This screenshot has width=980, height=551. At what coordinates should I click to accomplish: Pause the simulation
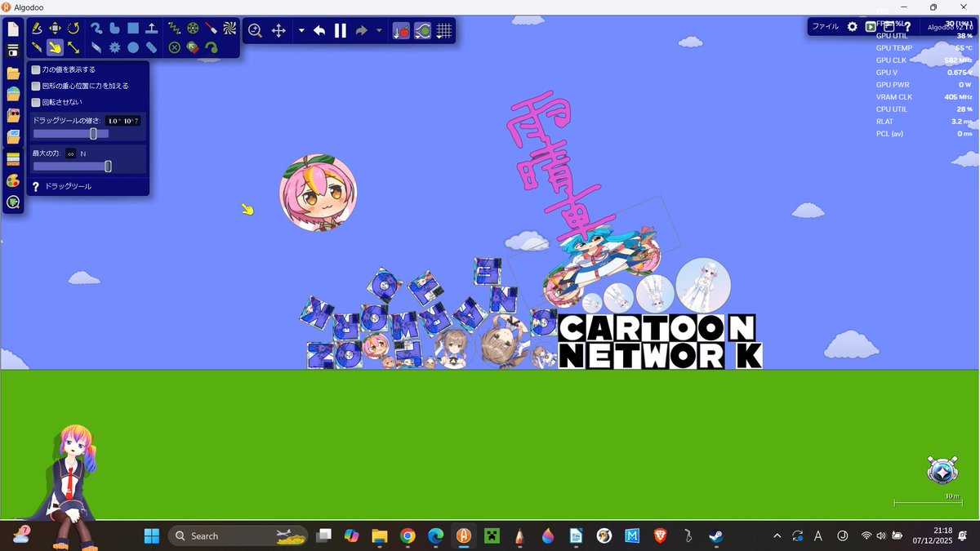[341, 31]
